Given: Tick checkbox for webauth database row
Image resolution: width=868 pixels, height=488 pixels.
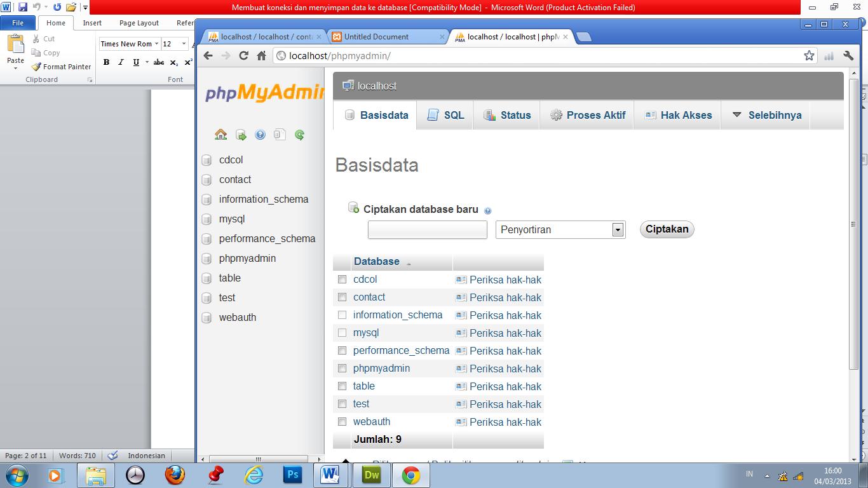Looking at the screenshot, I should pyautogui.click(x=342, y=422).
